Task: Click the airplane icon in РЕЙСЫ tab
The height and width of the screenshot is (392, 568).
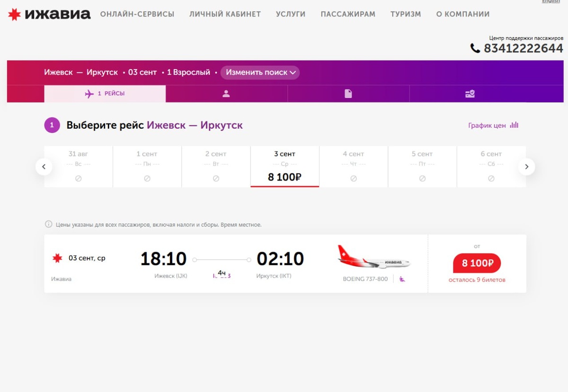Action: point(89,94)
